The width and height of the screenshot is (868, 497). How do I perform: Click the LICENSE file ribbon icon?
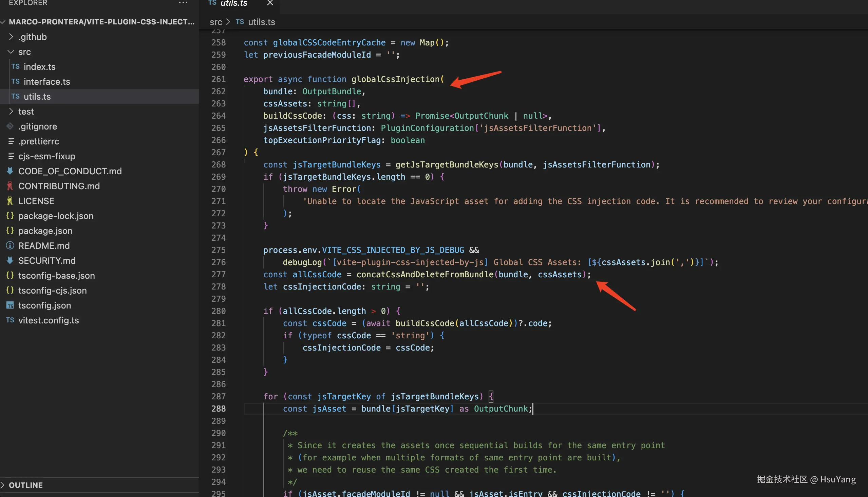click(x=10, y=201)
